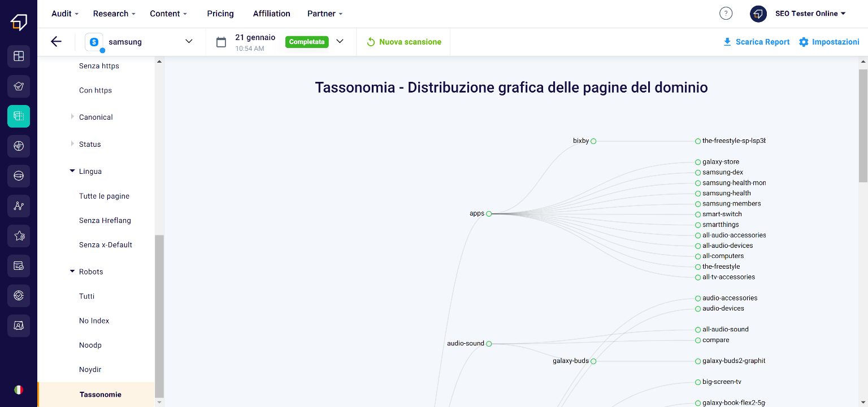Click the Impostazioni gear settings
This screenshot has width=868, height=407.
click(x=829, y=42)
